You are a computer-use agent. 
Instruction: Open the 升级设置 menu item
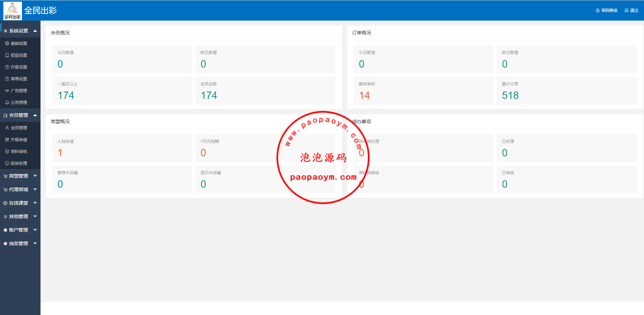[x=19, y=67]
